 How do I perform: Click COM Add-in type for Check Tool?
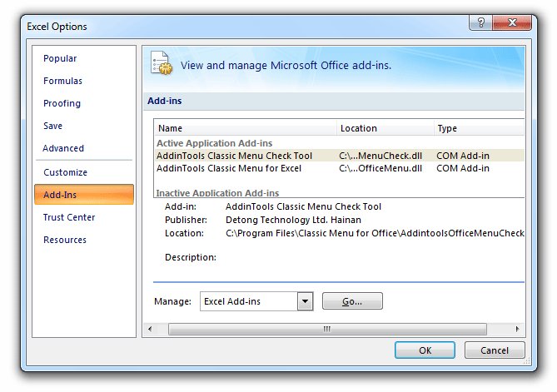click(x=463, y=156)
